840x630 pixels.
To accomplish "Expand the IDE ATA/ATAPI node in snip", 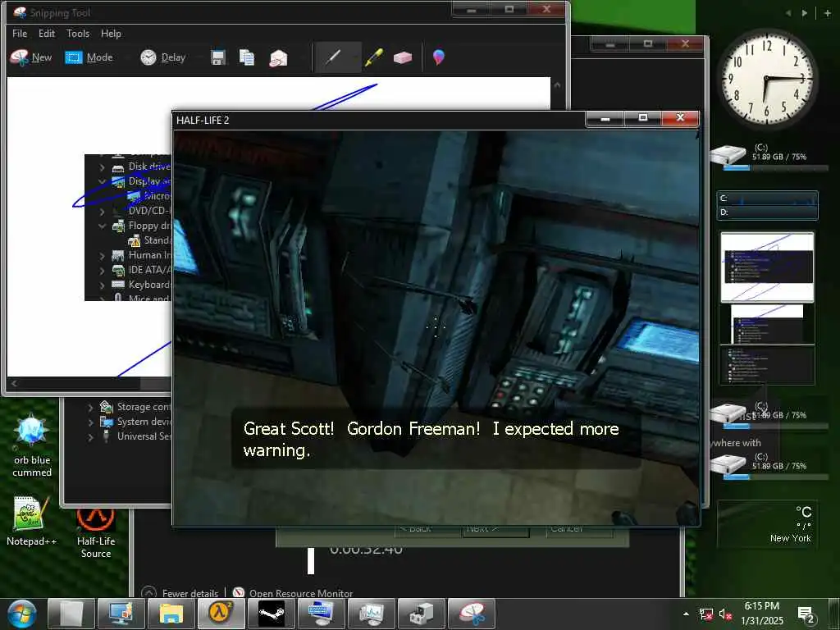I will pos(102,271).
